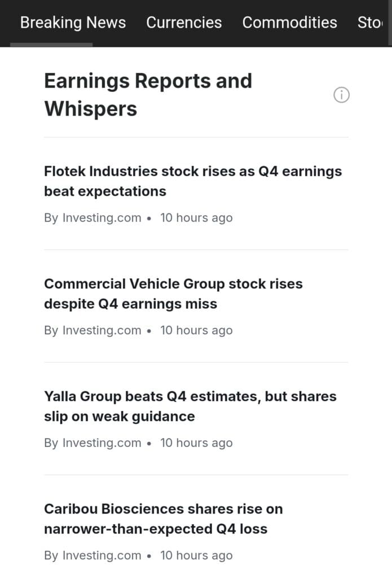
Task: Tap the timestamp under Caribou Biosciences article
Action: tap(196, 555)
